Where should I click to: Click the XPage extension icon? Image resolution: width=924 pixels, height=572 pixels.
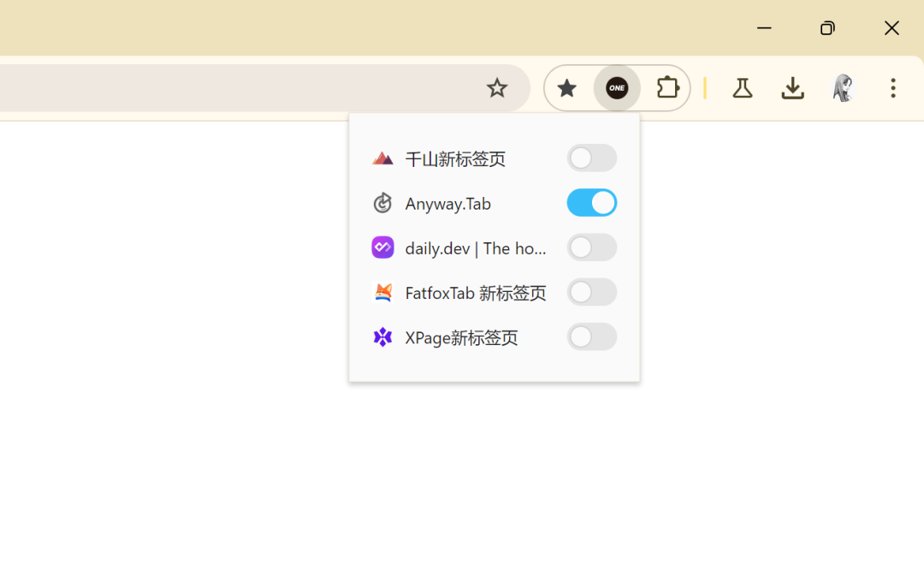(382, 337)
